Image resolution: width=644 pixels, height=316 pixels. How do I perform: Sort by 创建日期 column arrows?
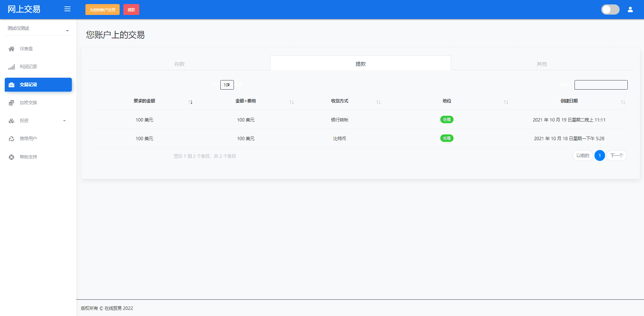623,102
